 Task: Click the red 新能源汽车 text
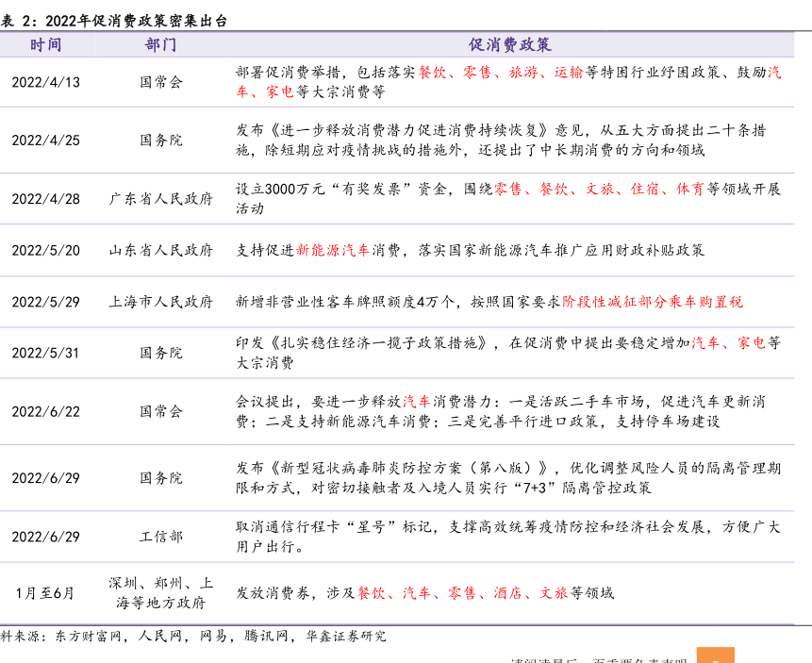(333, 250)
